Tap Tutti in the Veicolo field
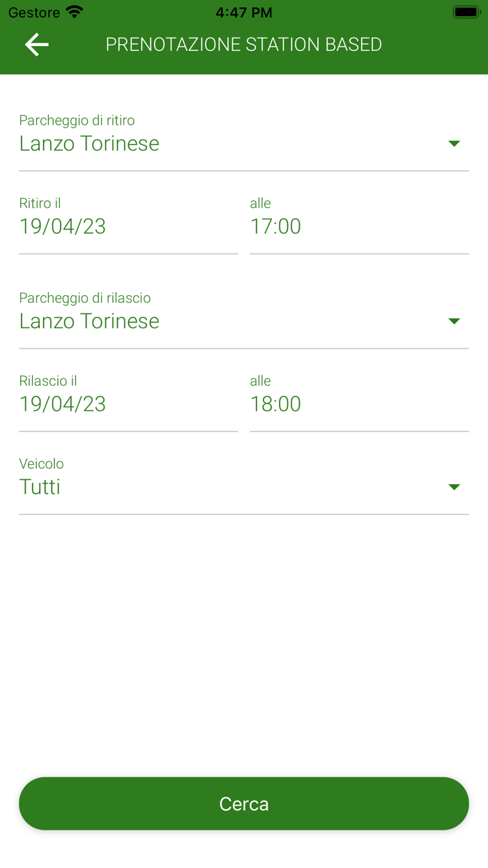Viewport: 488px width, 868px height. pyautogui.click(x=40, y=487)
